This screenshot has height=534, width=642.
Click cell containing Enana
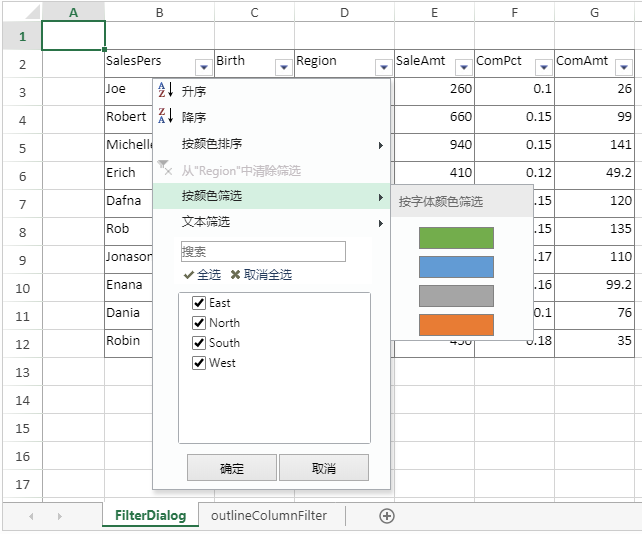[x=129, y=287]
